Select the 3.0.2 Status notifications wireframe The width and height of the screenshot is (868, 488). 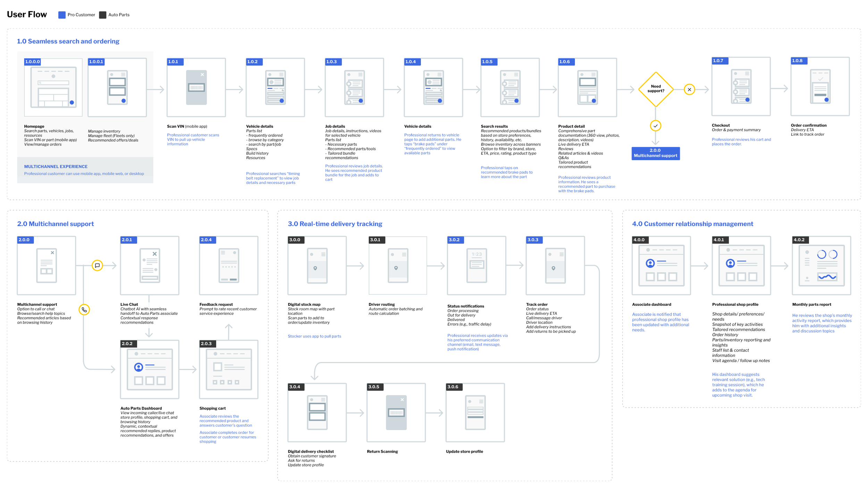point(476,266)
